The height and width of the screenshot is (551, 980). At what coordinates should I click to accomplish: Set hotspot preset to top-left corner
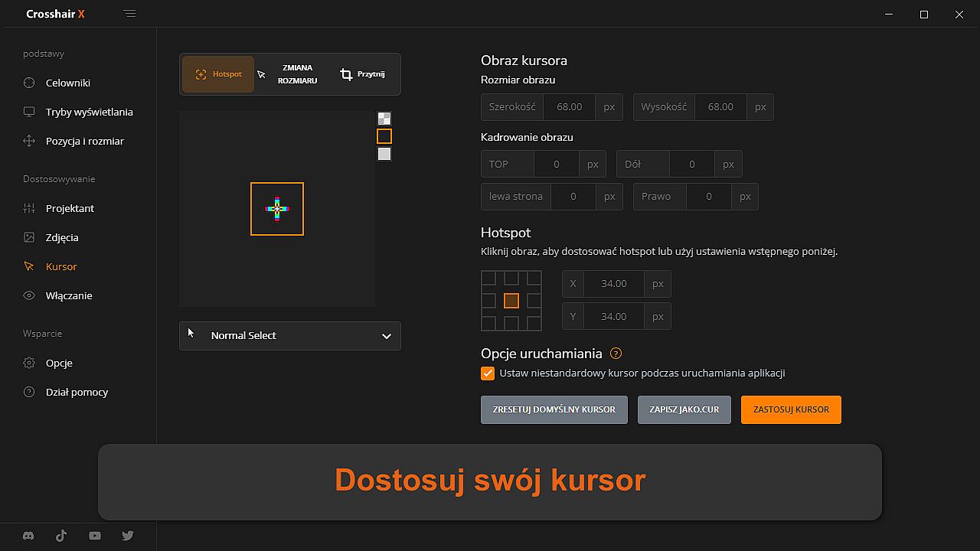point(488,278)
